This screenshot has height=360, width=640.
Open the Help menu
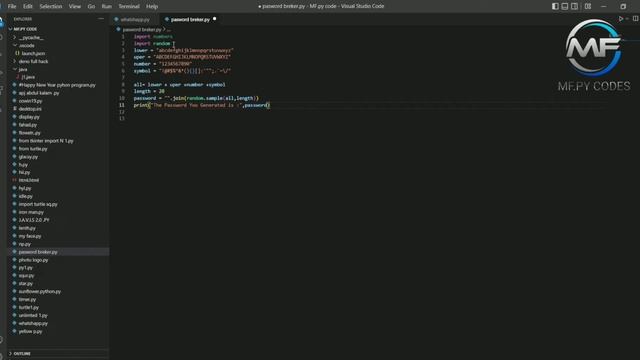(152, 7)
